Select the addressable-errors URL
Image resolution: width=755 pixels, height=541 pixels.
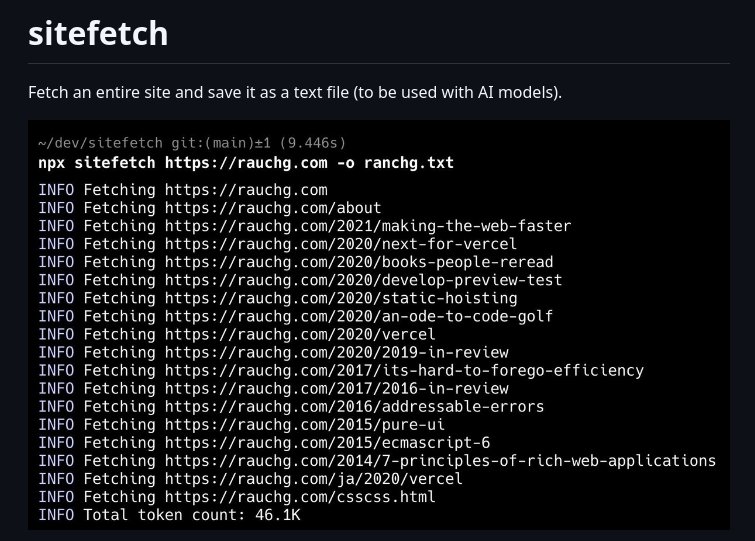pyautogui.click(x=354, y=406)
